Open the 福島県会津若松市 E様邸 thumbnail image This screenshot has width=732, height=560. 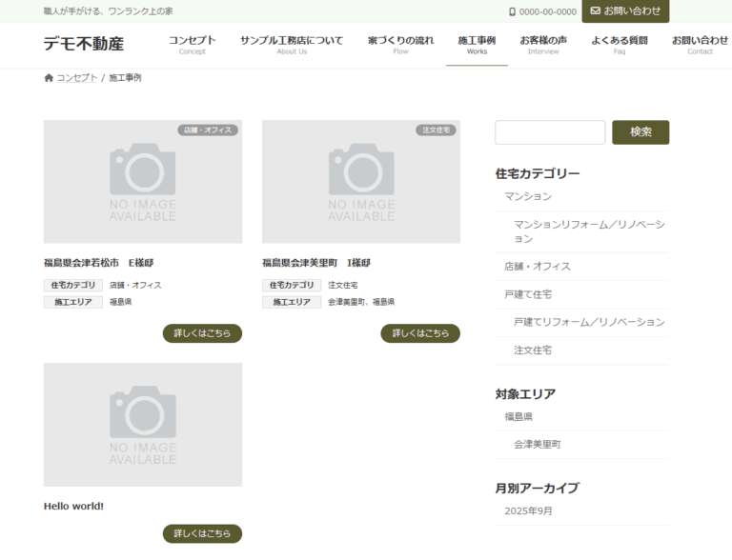pyautogui.click(x=143, y=182)
